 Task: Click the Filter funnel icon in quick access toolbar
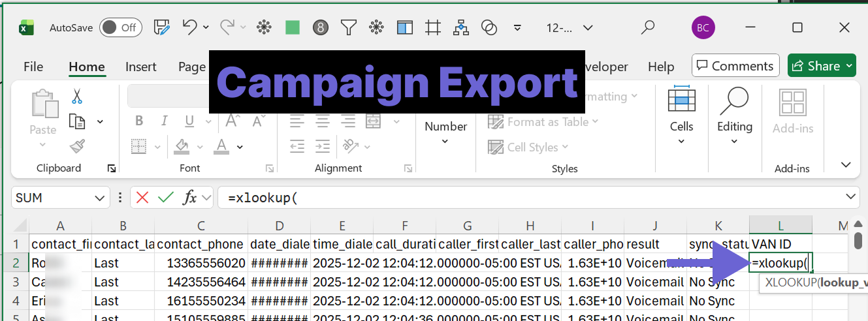click(349, 27)
